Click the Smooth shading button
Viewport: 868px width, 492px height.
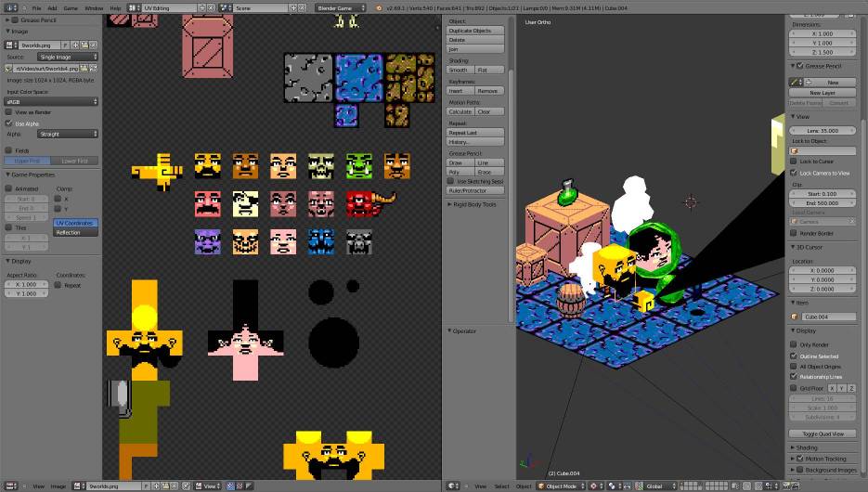point(460,71)
